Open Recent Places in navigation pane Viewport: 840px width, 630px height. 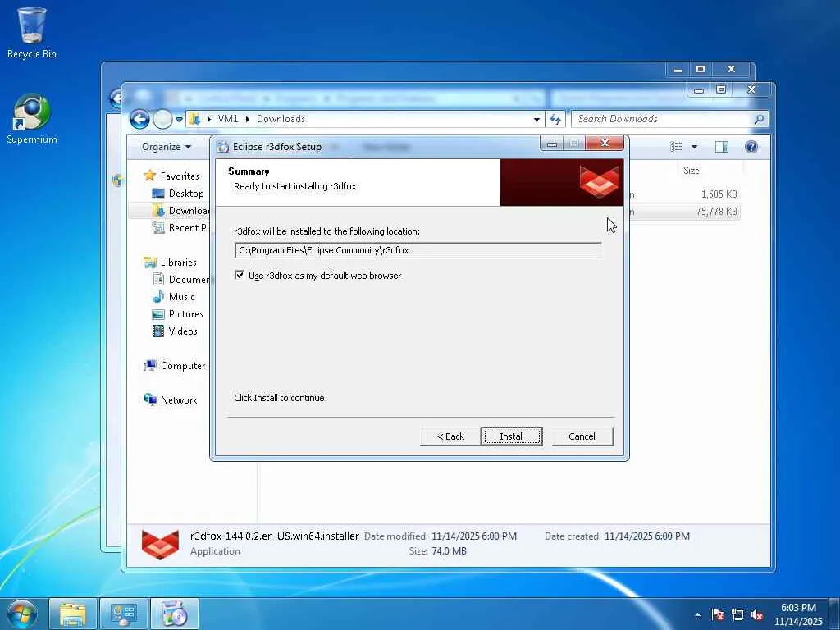[181, 228]
